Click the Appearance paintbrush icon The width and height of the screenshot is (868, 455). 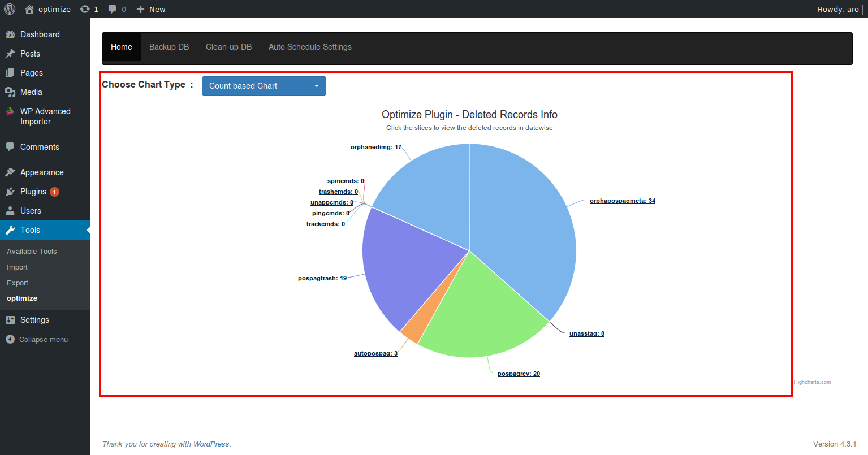pos(10,172)
